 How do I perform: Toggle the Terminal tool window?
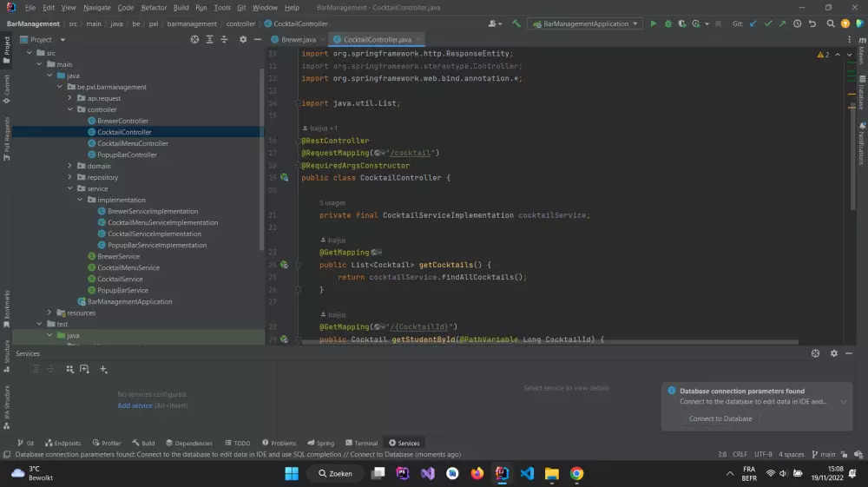[x=361, y=443]
